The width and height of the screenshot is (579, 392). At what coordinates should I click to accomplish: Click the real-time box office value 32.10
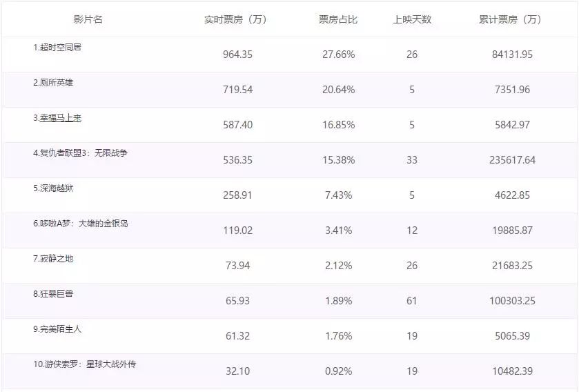(x=238, y=371)
